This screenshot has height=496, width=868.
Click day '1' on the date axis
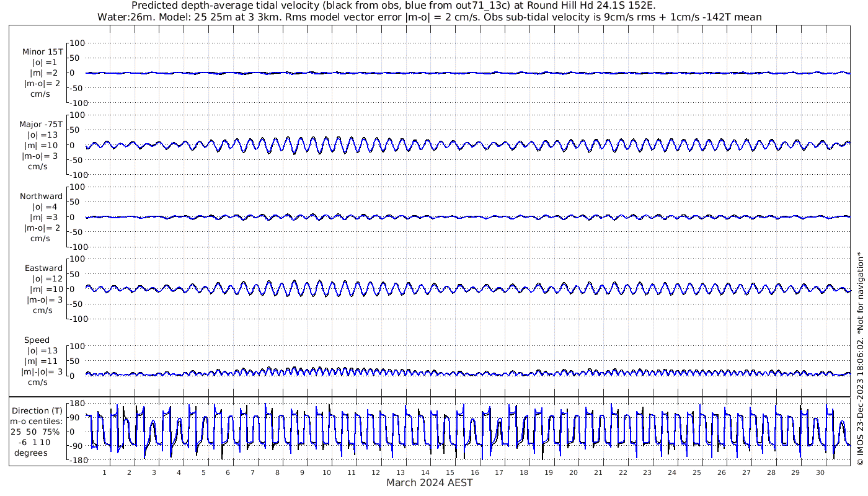(104, 472)
